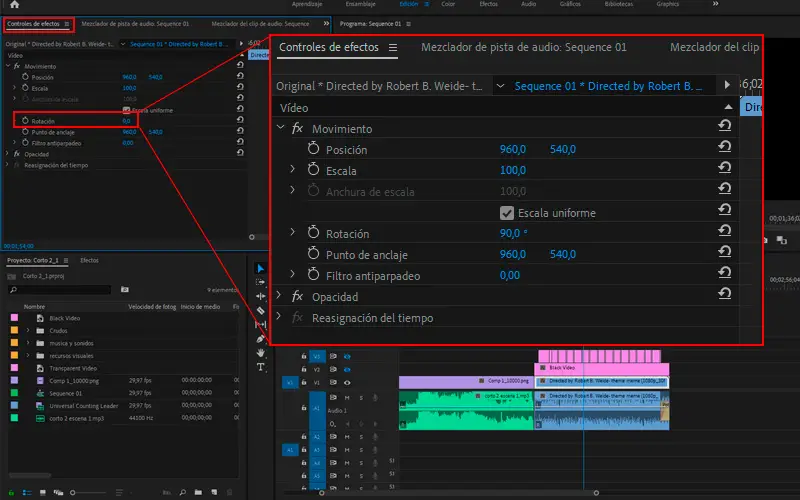Image resolution: width=800 pixels, height=500 pixels.
Task: Toggle animation stopwatch for Escala in enlarged panel
Action: [x=312, y=171]
